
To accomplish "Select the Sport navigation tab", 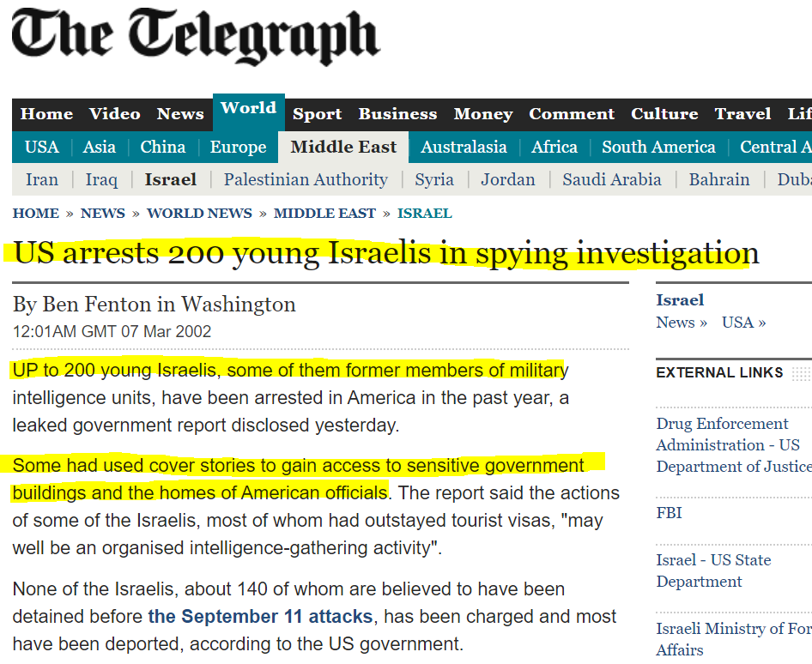I will 317,114.
